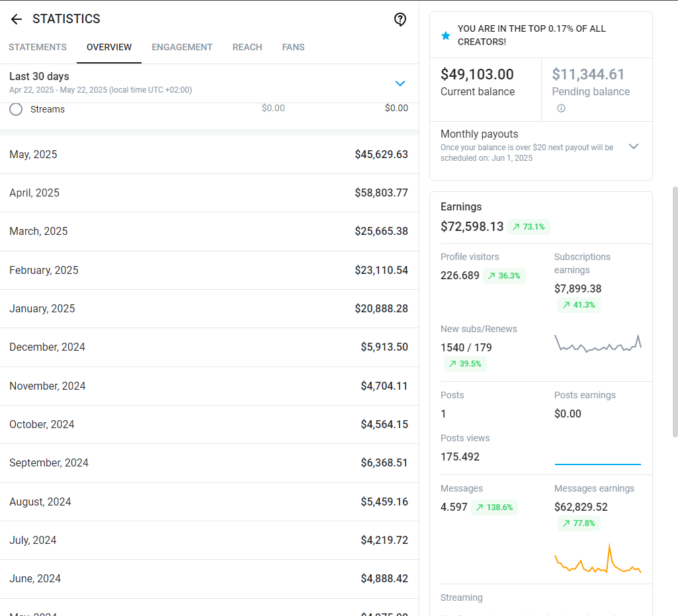Open help via the question mark icon
Viewport: 678px width, 616px height.
click(x=400, y=19)
